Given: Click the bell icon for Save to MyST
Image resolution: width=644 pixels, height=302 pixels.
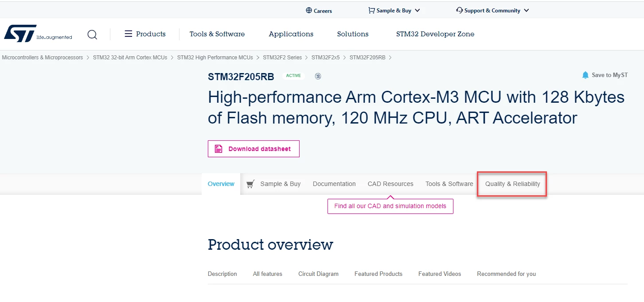Looking at the screenshot, I should pyautogui.click(x=585, y=75).
